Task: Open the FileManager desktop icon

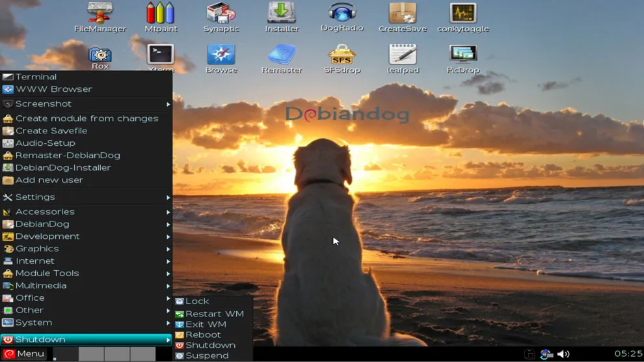Action: [100, 14]
